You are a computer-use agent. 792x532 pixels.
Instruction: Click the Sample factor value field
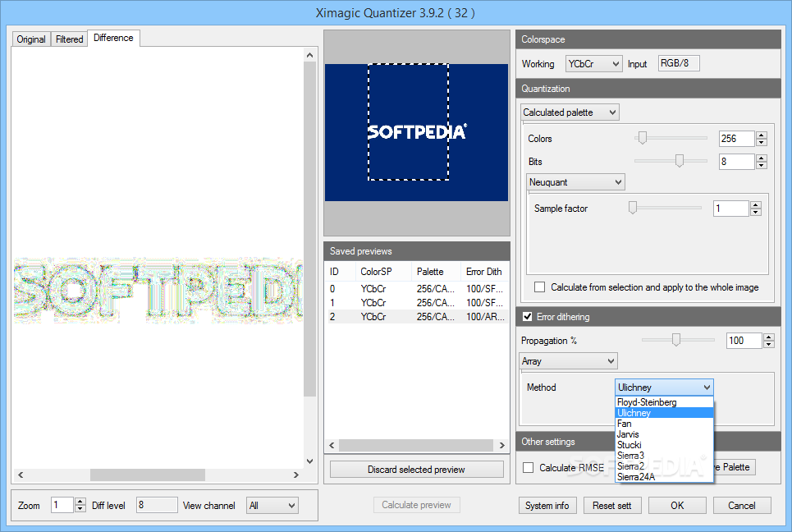(731, 209)
